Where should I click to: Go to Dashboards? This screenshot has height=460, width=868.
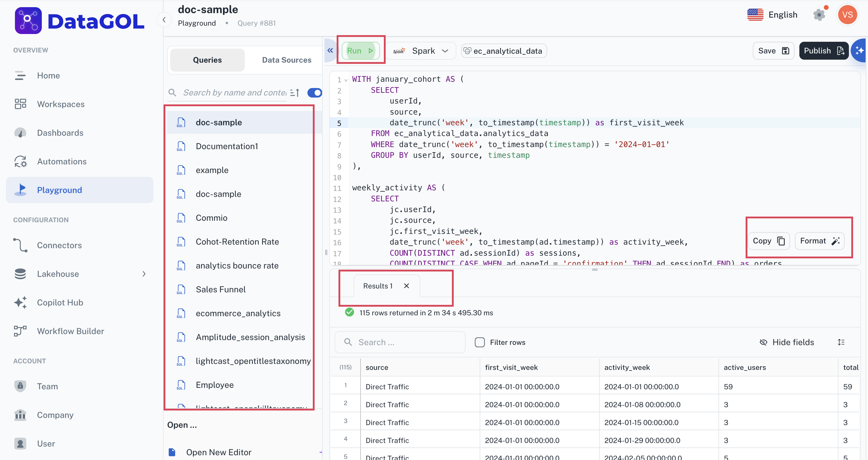(x=60, y=133)
